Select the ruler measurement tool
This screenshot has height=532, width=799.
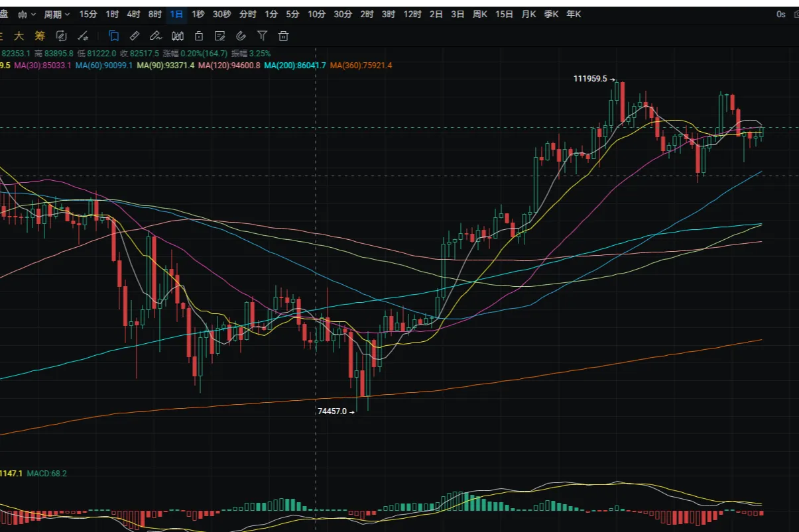pos(135,36)
